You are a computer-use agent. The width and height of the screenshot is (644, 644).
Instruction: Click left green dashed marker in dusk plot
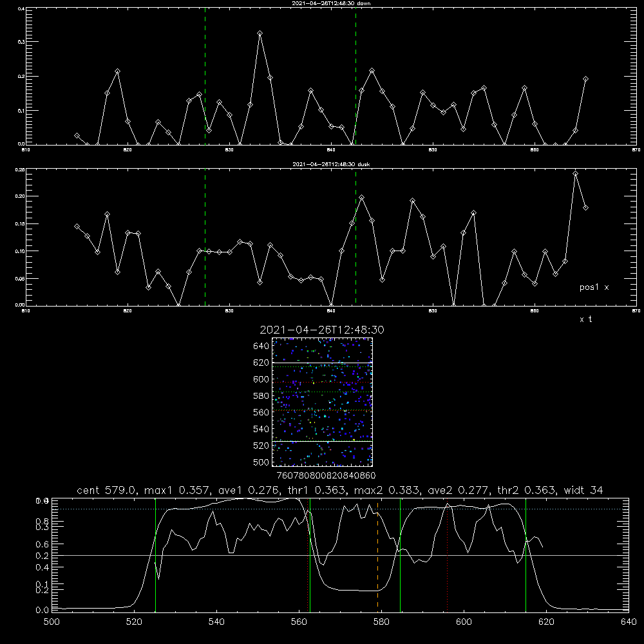pyautogui.click(x=205, y=237)
